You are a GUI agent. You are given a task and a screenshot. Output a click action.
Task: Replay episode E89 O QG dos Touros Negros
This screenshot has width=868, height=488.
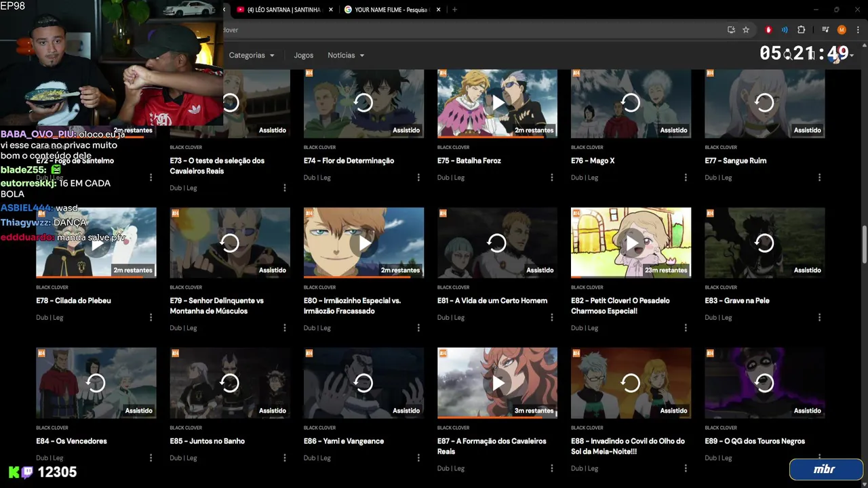764,383
